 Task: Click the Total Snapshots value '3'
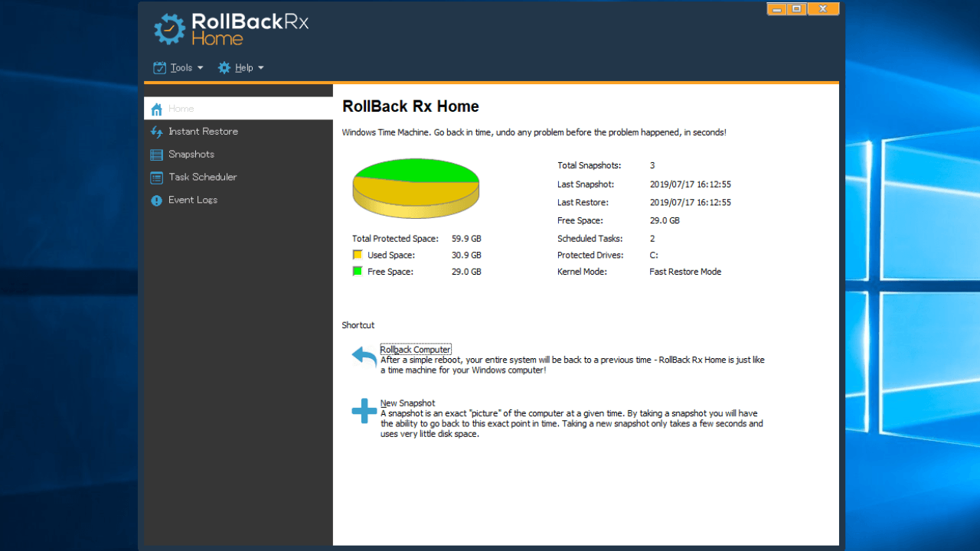point(652,165)
